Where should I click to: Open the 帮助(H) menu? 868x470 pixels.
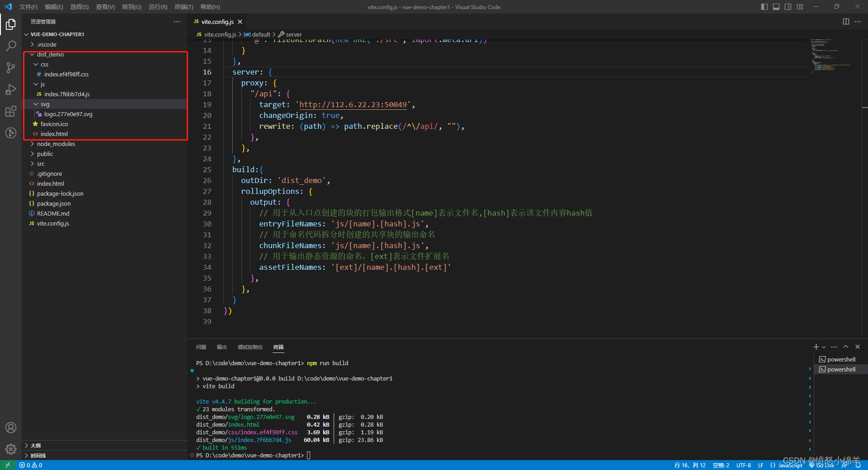210,7
